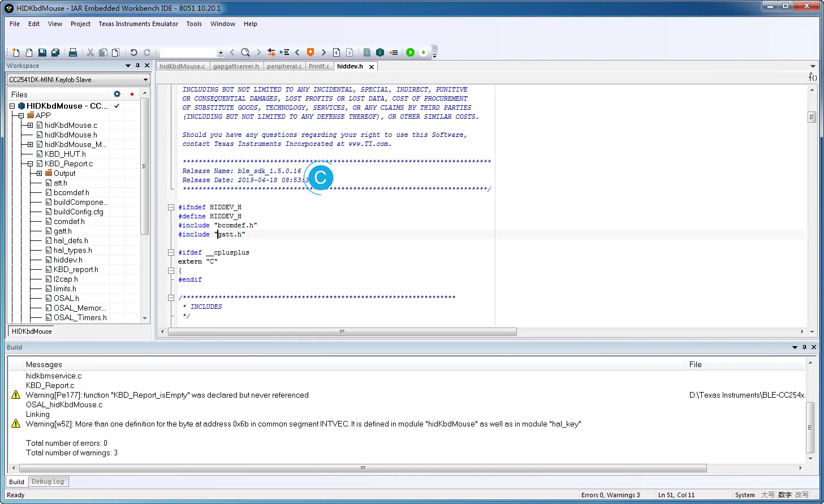Switch to Debug Log tab
The width and height of the screenshot is (824, 504).
click(x=48, y=481)
